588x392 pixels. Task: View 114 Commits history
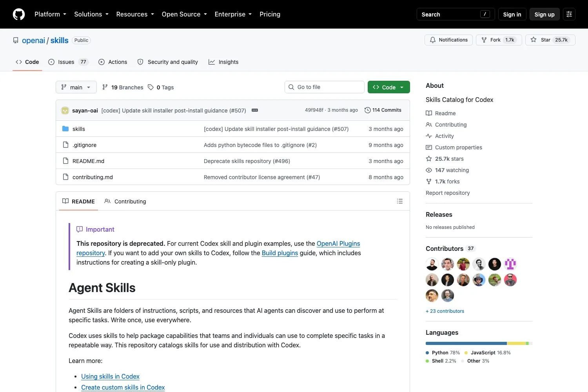383,110
